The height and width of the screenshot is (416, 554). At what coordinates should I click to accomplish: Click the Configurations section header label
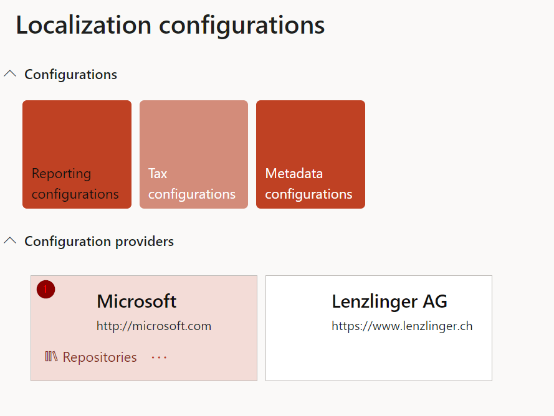[x=71, y=75]
